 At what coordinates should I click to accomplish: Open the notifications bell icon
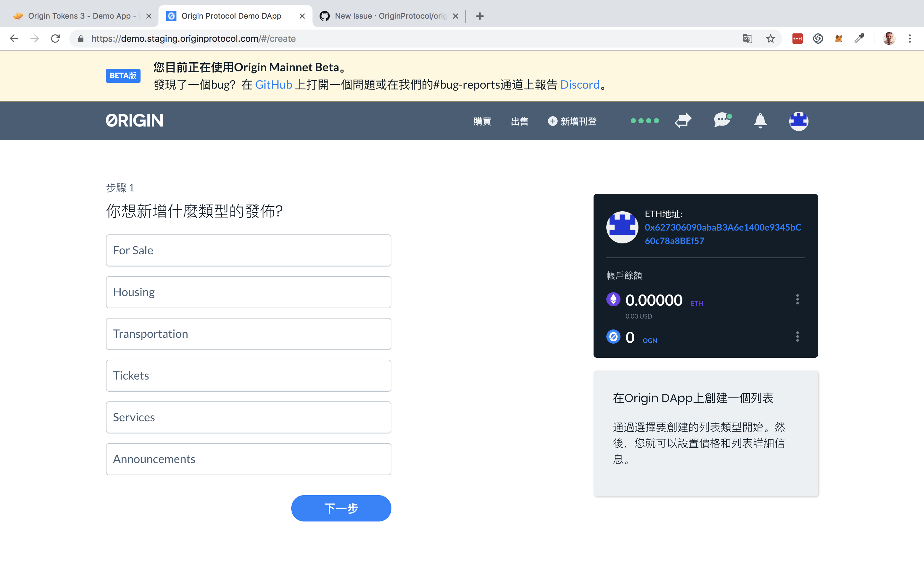pos(760,121)
